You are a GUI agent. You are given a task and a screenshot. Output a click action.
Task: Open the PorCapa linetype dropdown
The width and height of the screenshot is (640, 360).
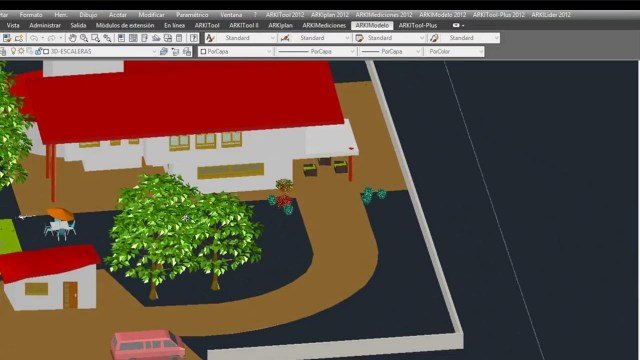[316, 52]
